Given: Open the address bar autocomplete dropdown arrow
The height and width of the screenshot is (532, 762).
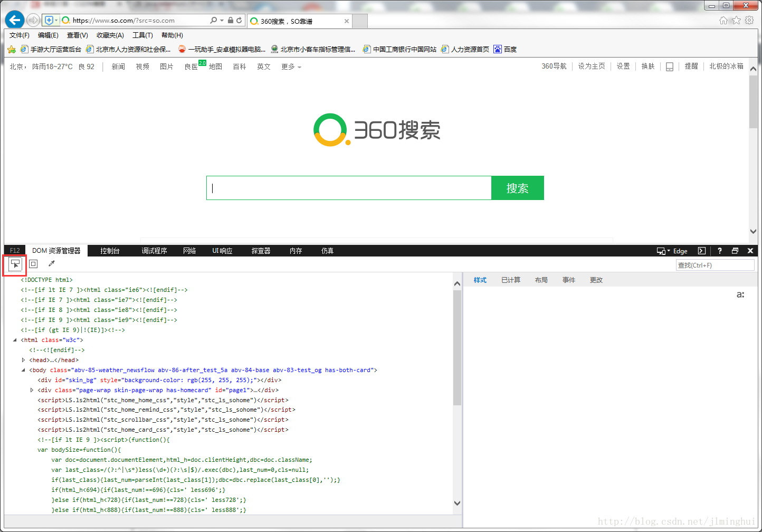Looking at the screenshot, I should pos(222,21).
